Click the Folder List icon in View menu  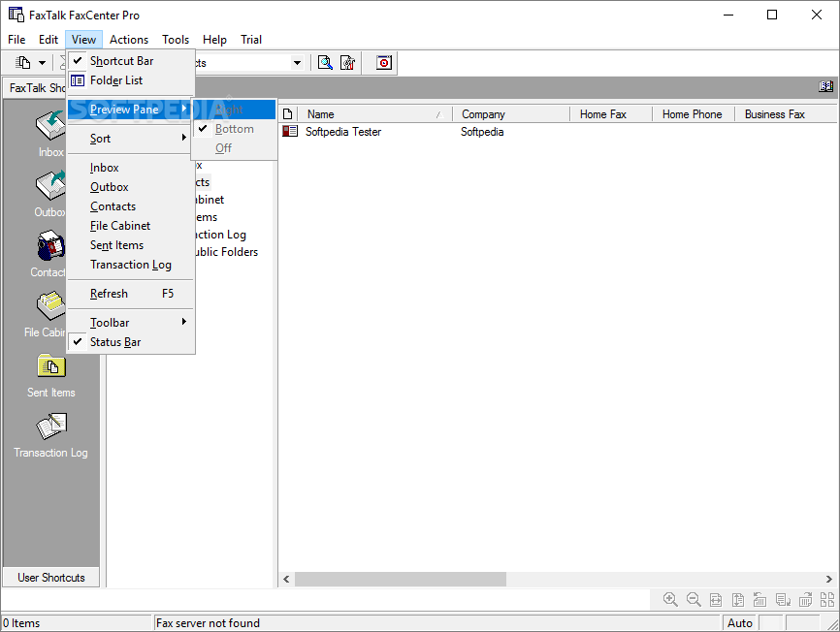78,80
